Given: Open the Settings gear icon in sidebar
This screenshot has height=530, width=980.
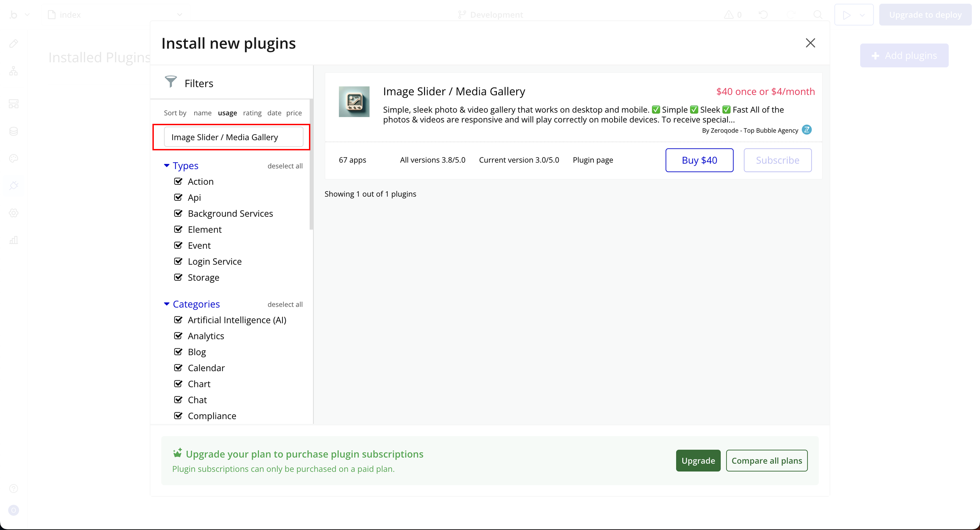Looking at the screenshot, I should (x=14, y=213).
